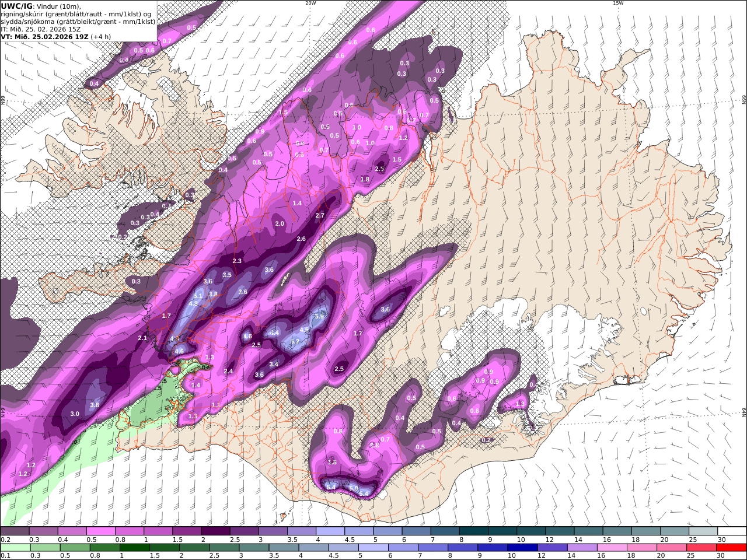Click the 5.9 precipitation value on map
The image size is (747, 560).
tap(319, 316)
